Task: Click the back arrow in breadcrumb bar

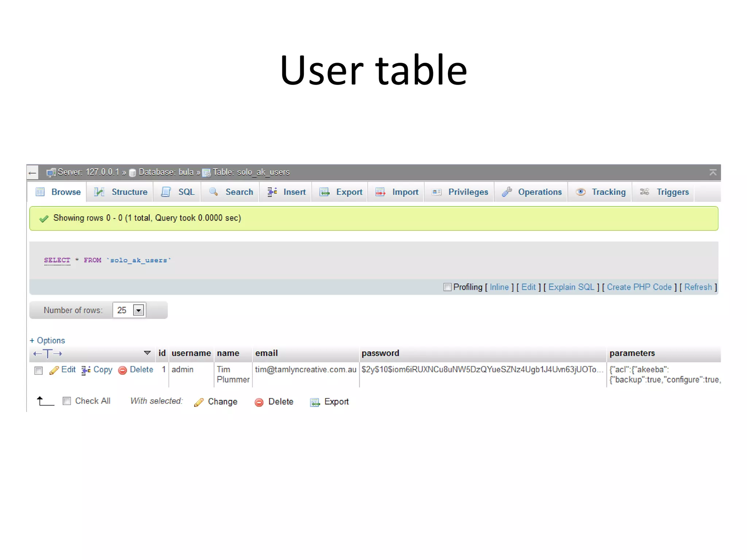Action: [32, 173]
